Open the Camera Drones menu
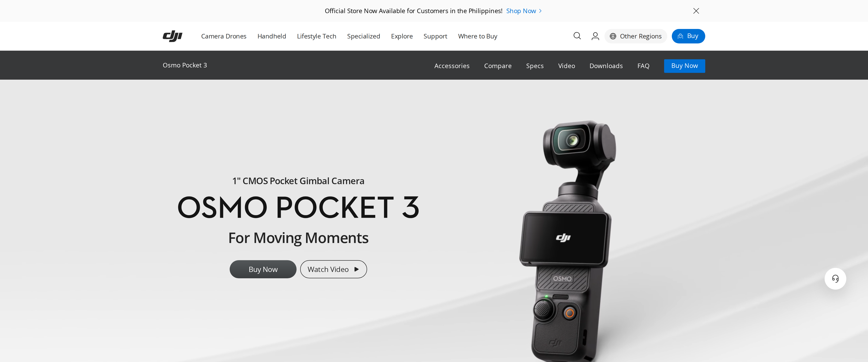The image size is (868, 362). 224,36
